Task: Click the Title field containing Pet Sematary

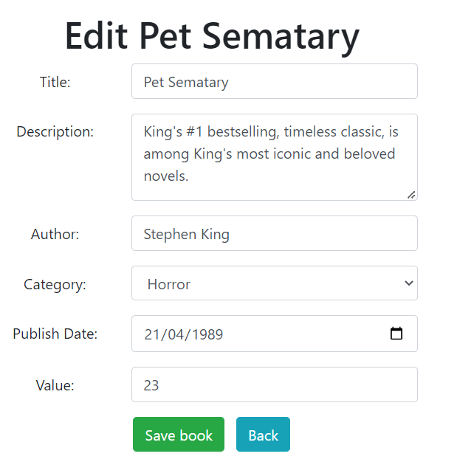Action: pyautogui.click(x=274, y=81)
